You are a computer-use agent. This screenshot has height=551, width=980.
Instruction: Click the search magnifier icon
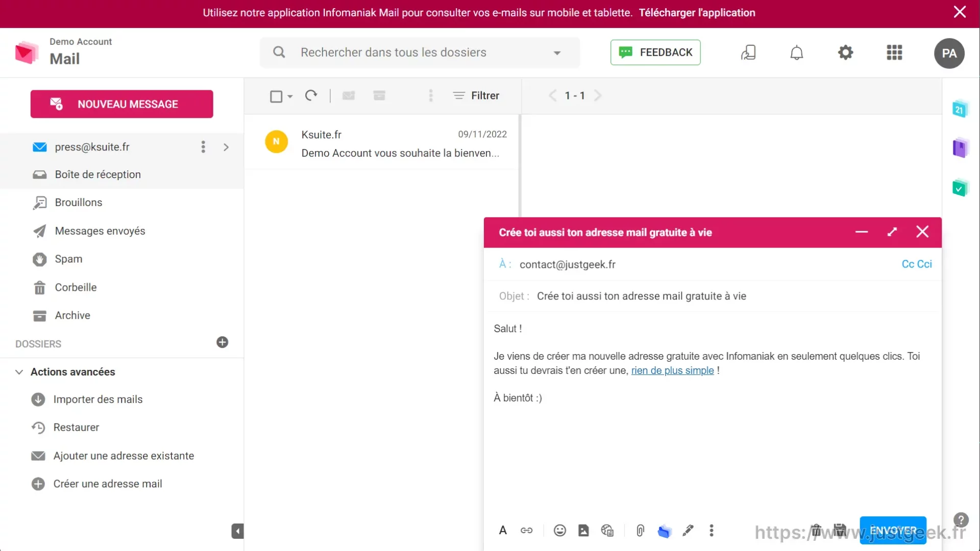pyautogui.click(x=279, y=52)
